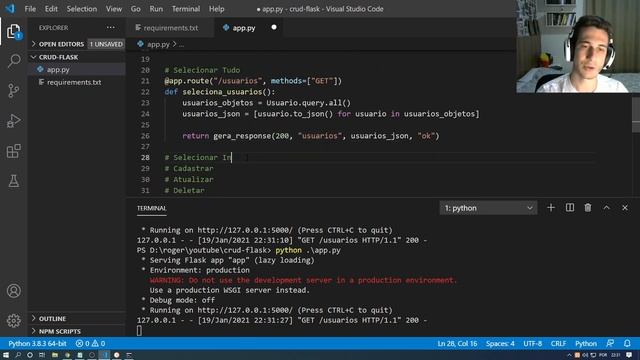Place cursor on line 26 return statement
This screenshot has width=640, height=360.
(311, 136)
